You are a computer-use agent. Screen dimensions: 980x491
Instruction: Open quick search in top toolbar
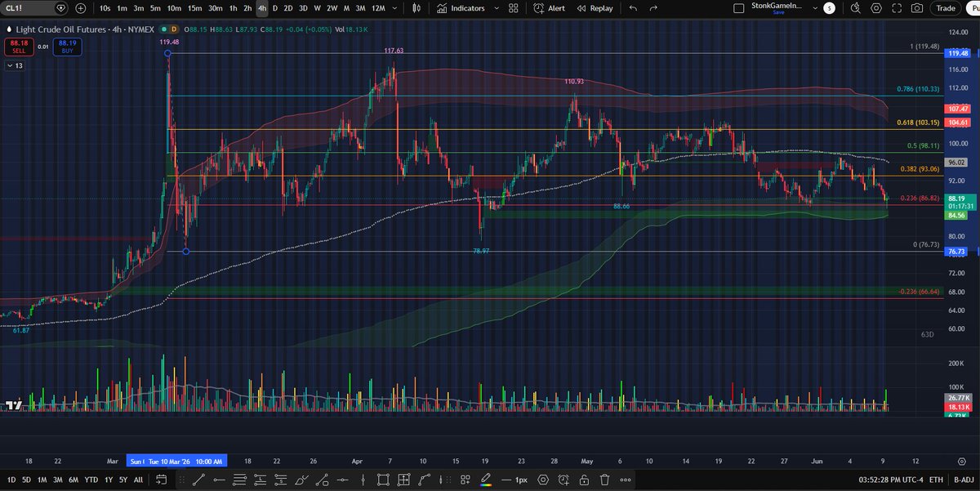click(x=854, y=8)
